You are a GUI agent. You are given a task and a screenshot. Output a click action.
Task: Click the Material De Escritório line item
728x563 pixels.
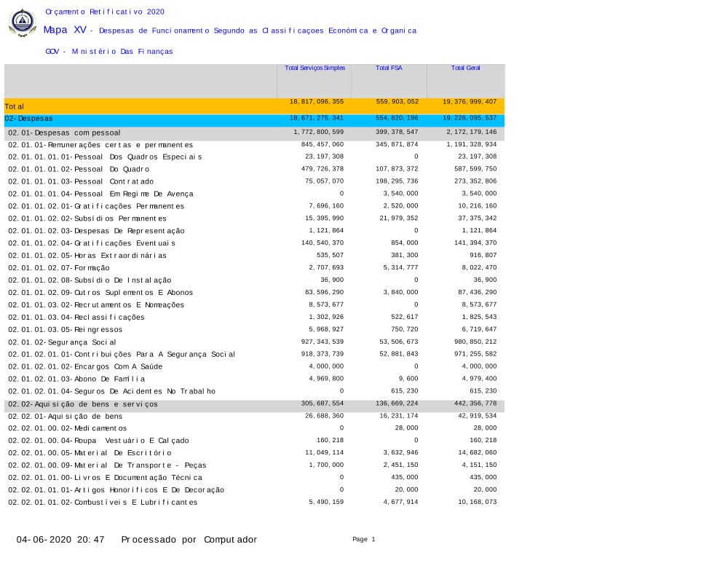click(90, 453)
